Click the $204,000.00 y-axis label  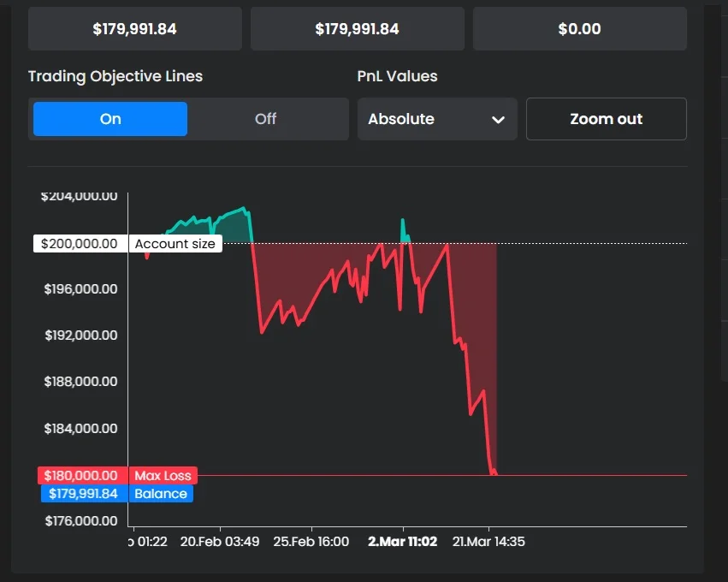pos(79,196)
